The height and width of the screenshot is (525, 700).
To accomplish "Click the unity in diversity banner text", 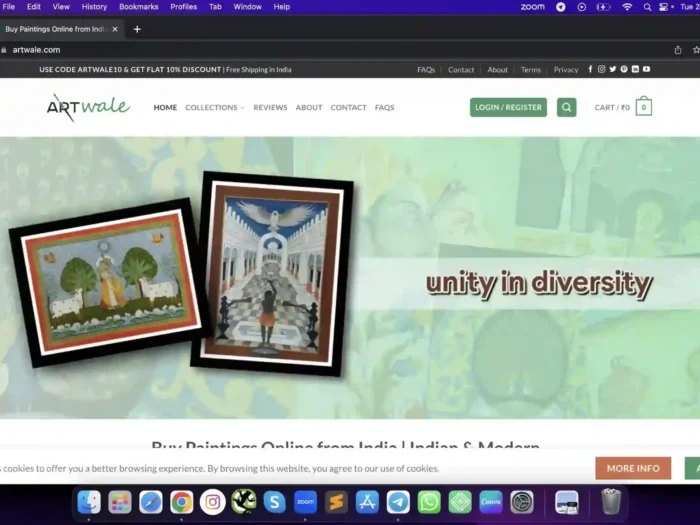I will (539, 283).
